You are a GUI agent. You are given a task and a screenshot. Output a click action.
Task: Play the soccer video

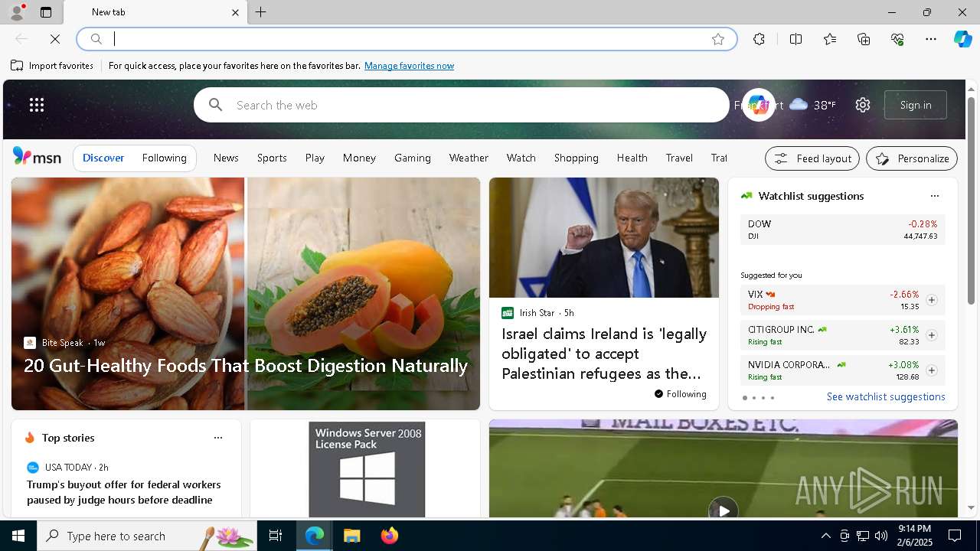pyautogui.click(x=723, y=510)
